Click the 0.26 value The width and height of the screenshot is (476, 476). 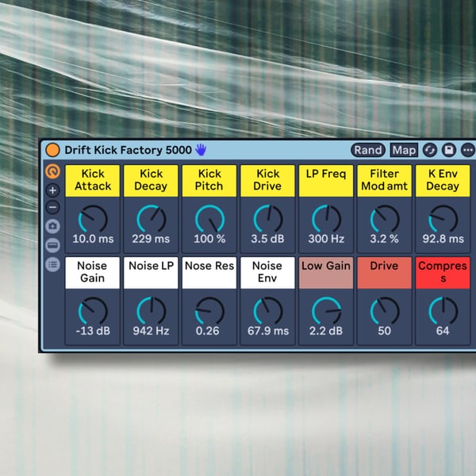click(x=207, y=331)
